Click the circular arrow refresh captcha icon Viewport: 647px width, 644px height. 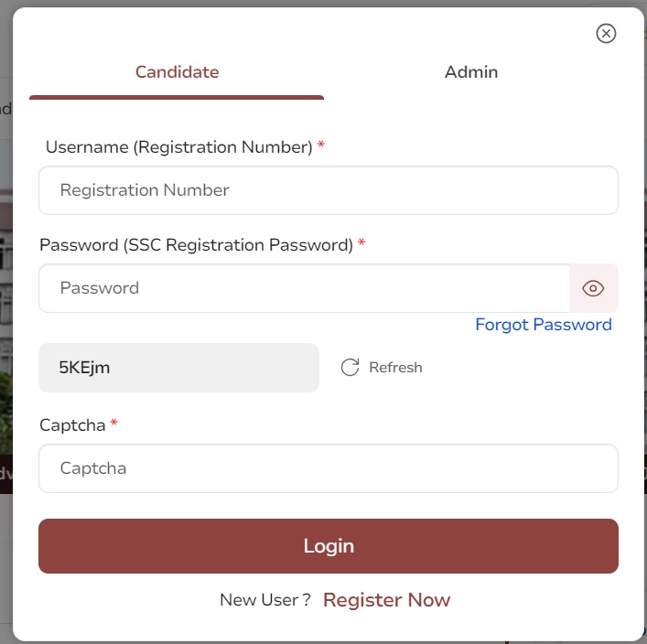[350, 367]
